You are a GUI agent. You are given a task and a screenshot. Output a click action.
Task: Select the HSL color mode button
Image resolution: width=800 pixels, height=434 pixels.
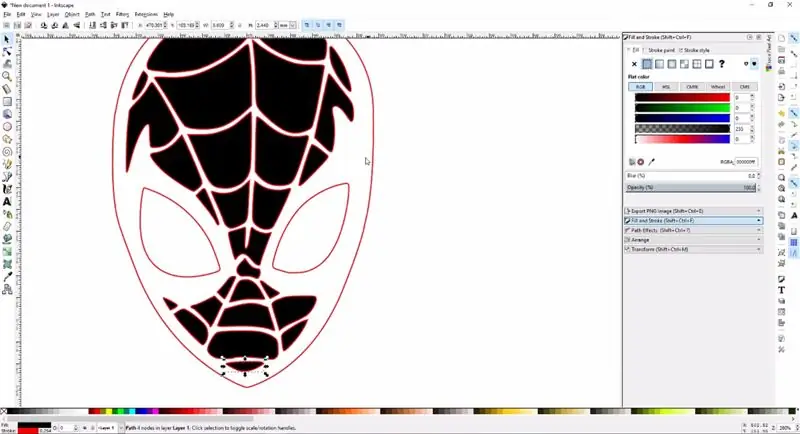point(666,87)
